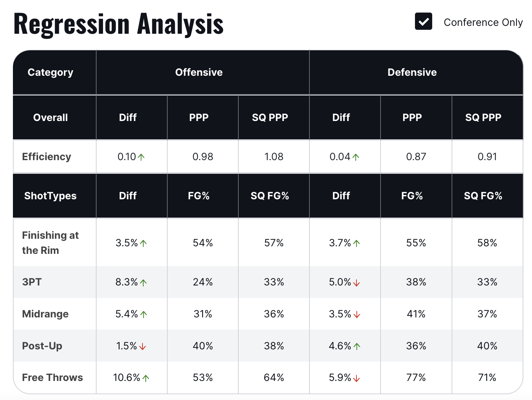The image size is (532, 400).
Task: Click the green up arrow beside offensive 0.10
Action: (x=141, y=157)
